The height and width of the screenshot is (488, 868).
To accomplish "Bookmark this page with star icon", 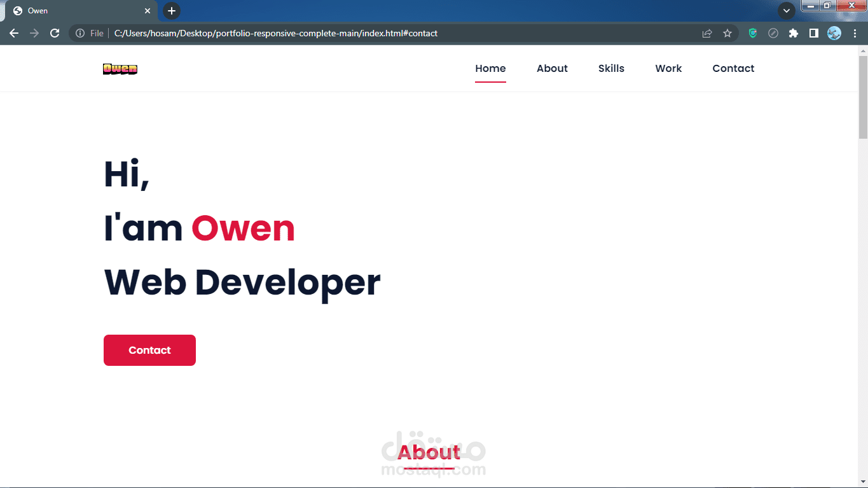I will click(x=727, y=33).
